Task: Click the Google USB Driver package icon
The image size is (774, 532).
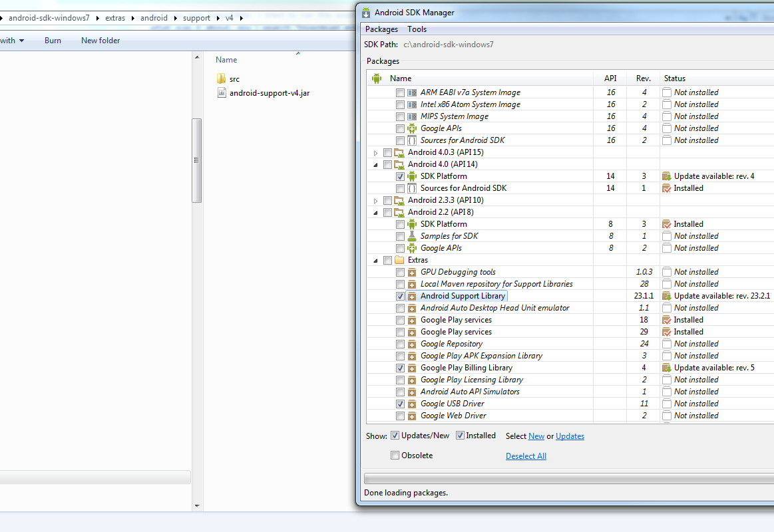Action: tap(412, 404)
